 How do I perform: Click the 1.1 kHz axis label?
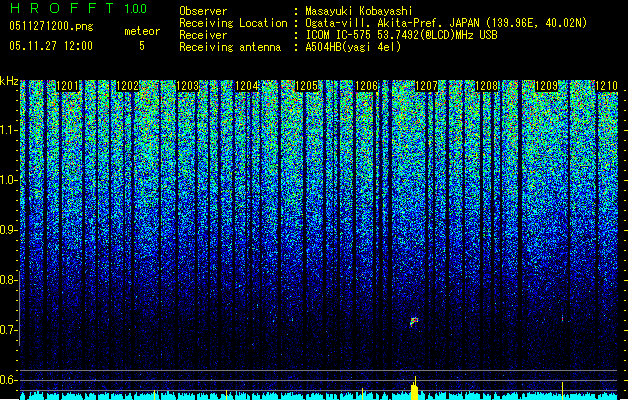pos(8,130)
